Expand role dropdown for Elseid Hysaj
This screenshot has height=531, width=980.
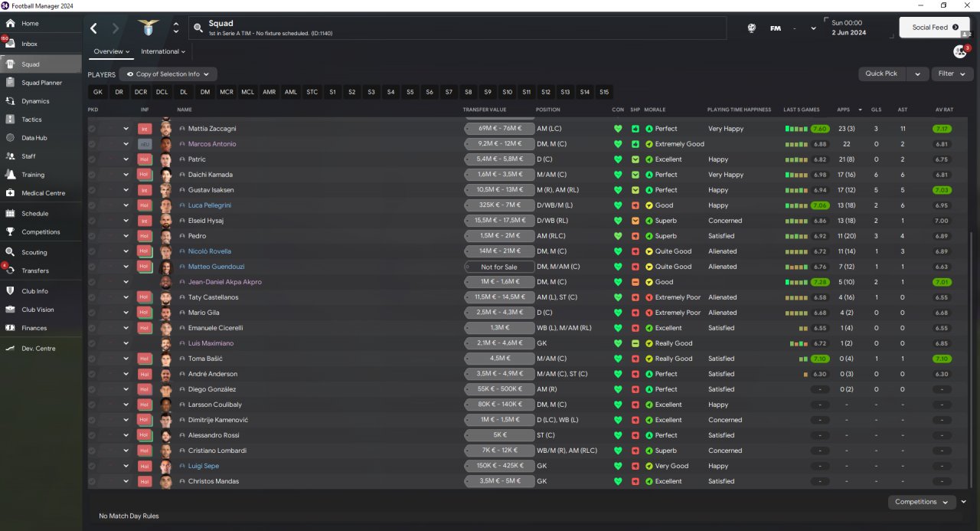click(126, 221)
